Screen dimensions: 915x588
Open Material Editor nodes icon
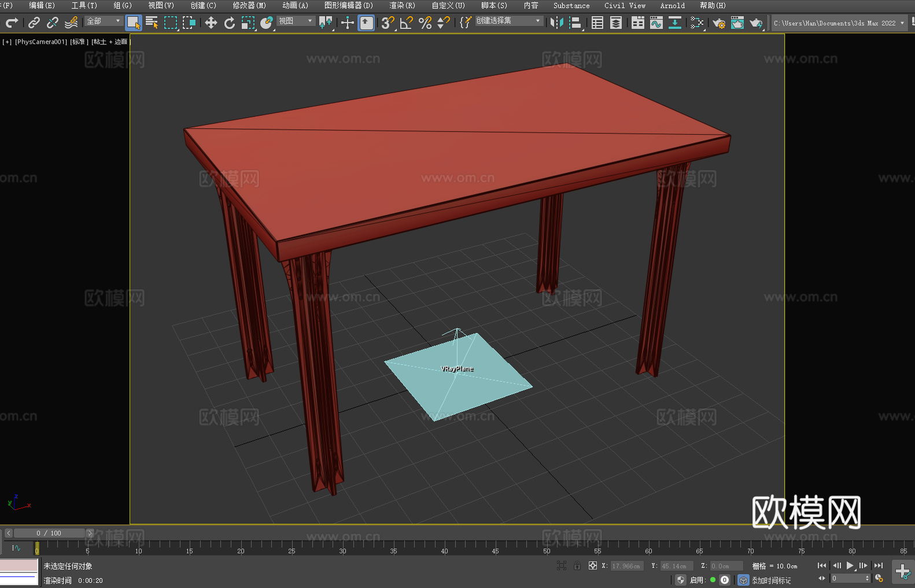(x=697, y=23)
